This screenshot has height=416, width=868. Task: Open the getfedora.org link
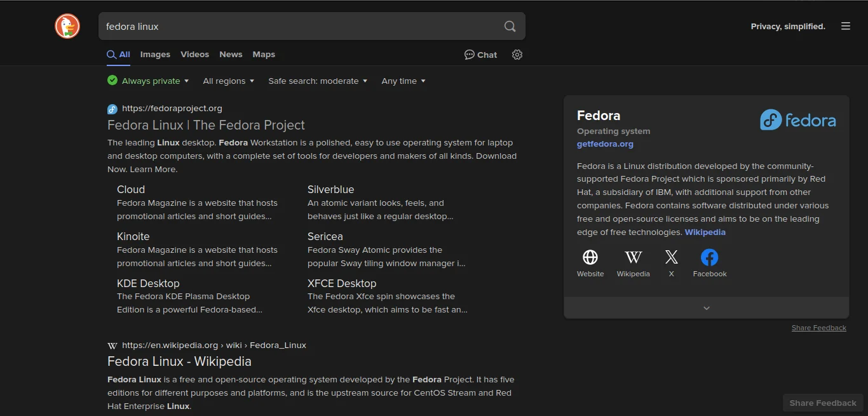coord(605,144)
